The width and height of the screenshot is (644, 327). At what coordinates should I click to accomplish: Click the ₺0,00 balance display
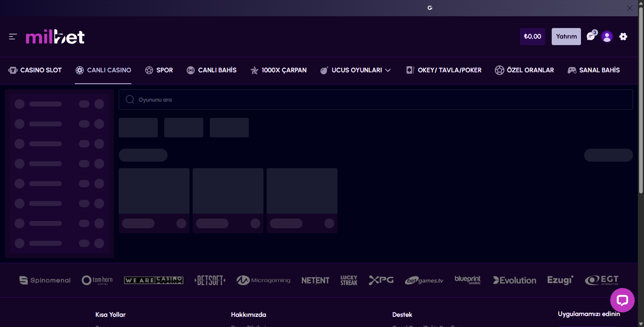point(533,37)
